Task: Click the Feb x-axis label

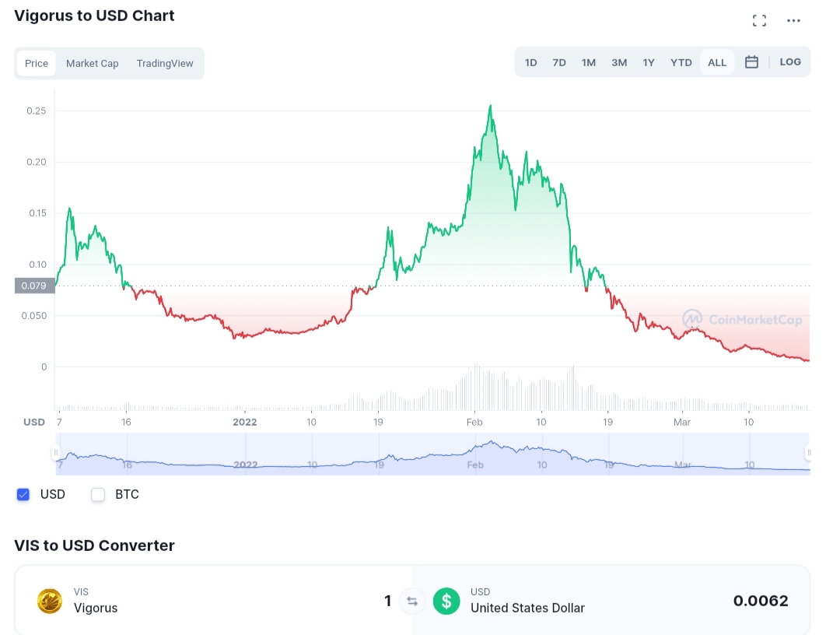Action: coord(474,423)
